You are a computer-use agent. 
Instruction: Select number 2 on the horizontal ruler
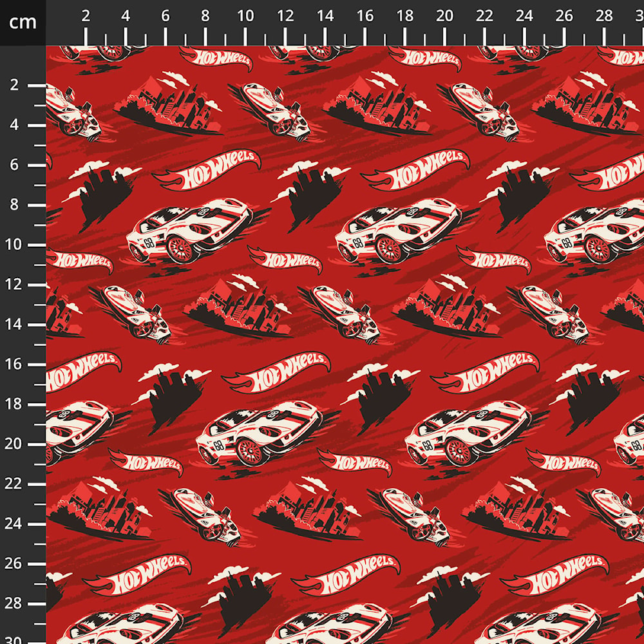86,16
